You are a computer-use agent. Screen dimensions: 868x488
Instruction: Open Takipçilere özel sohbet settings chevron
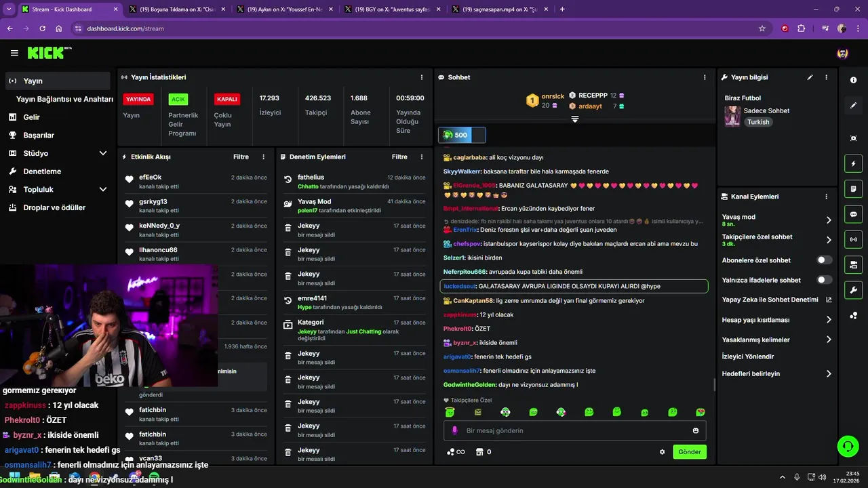click(x=829, y=240)
